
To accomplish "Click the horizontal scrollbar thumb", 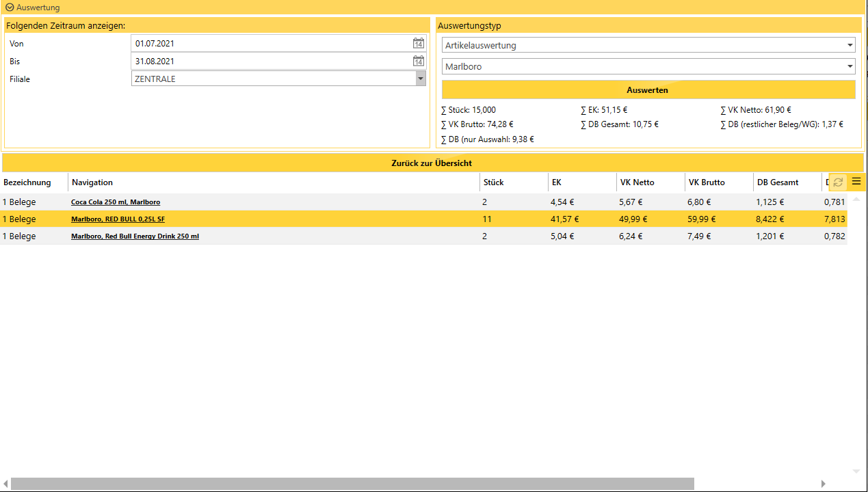I will (352, 484).
